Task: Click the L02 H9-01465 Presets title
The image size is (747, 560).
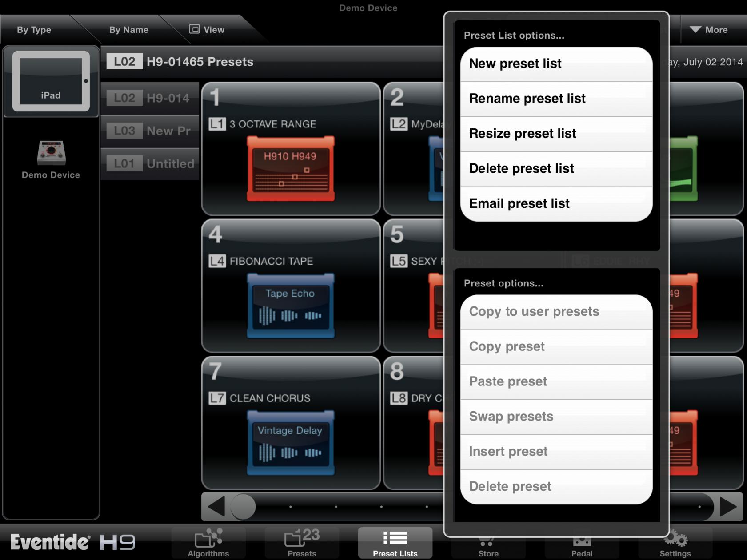Action: (180, 62)
